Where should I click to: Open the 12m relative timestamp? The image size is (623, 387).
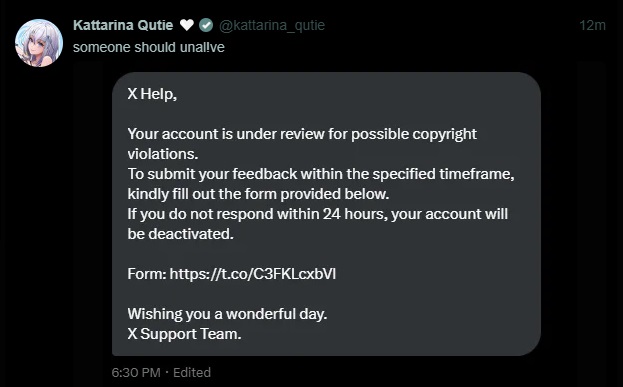pos(592,25)
